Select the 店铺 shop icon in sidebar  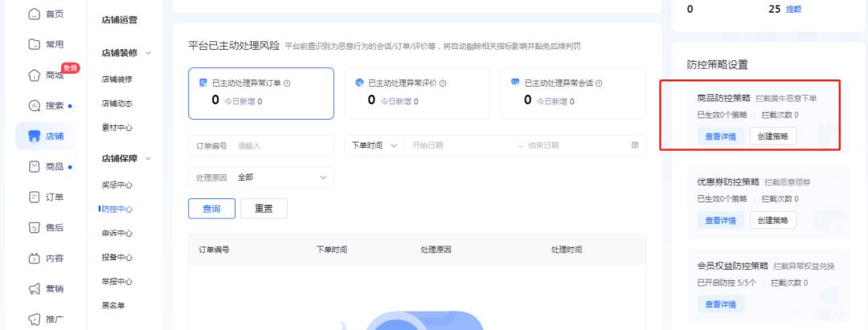35,136
